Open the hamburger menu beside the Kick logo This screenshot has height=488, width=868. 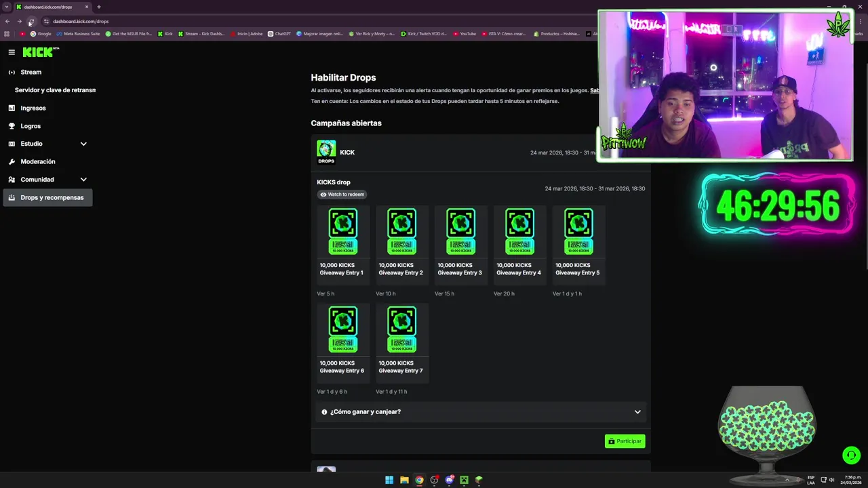pos(12,52)
